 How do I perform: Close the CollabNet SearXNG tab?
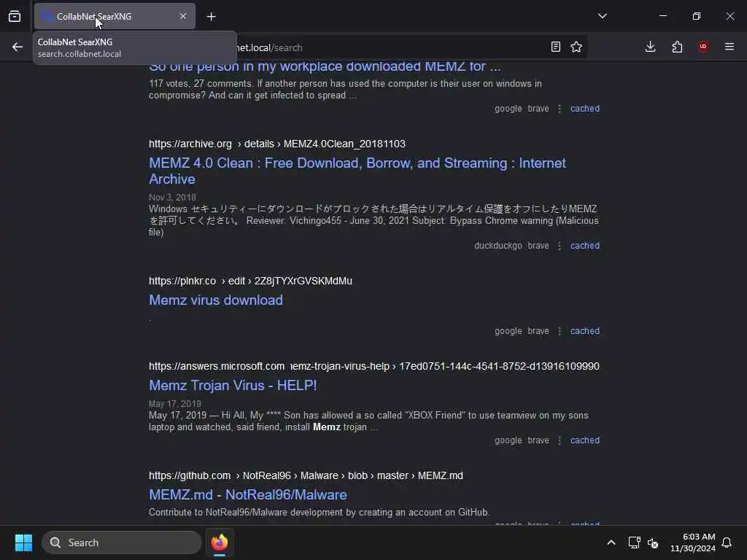(x=183, y=17)
